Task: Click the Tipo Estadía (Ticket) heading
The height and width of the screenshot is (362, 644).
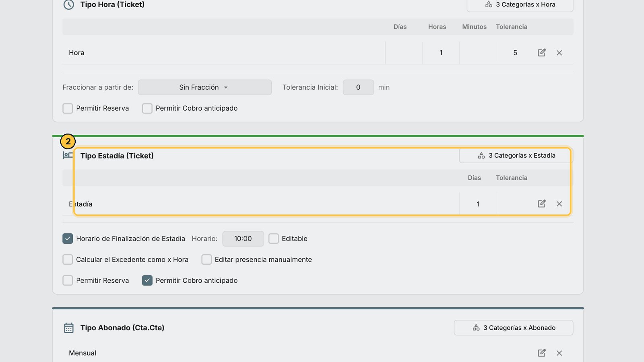Action: point(117,156)
